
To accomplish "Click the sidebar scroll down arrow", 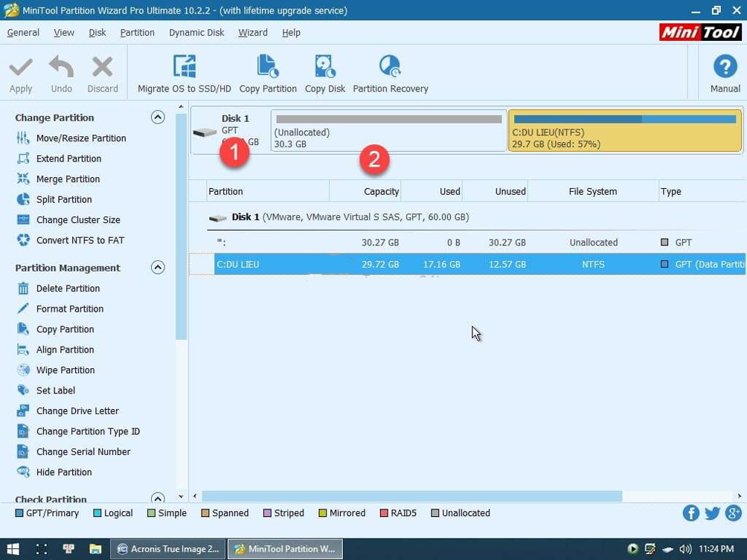I will point(181,497).
